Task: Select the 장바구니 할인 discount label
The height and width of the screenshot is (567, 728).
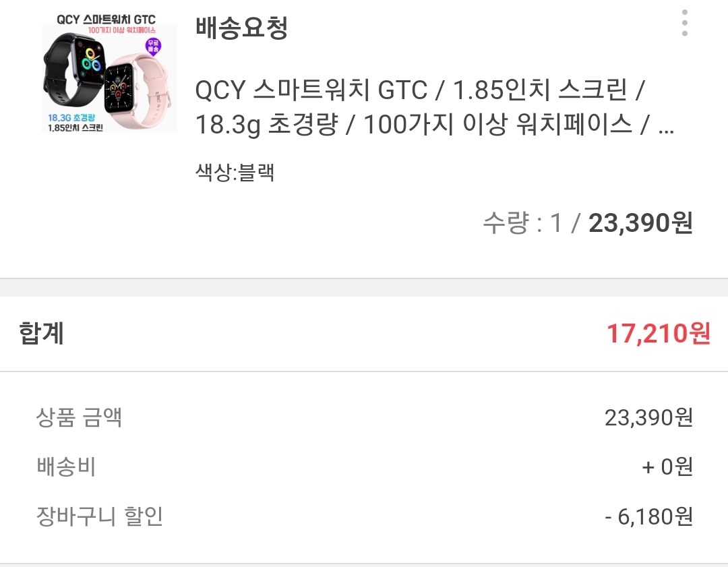Action: [x=99, y=516]
